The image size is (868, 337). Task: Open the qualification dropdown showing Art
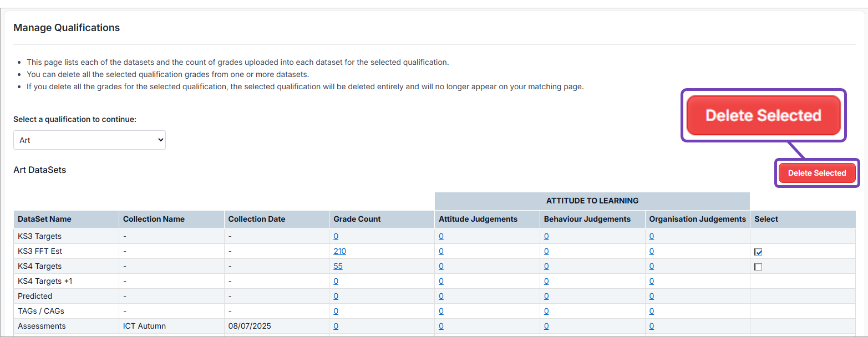pos(89,140)
